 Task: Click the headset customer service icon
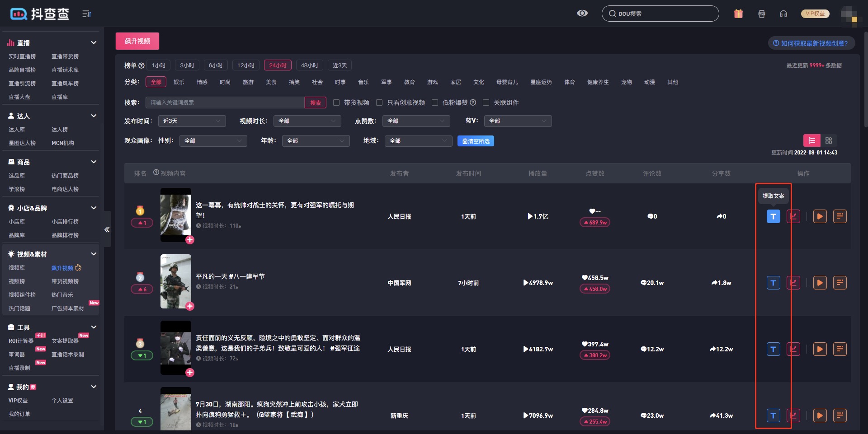coord(783,14)
